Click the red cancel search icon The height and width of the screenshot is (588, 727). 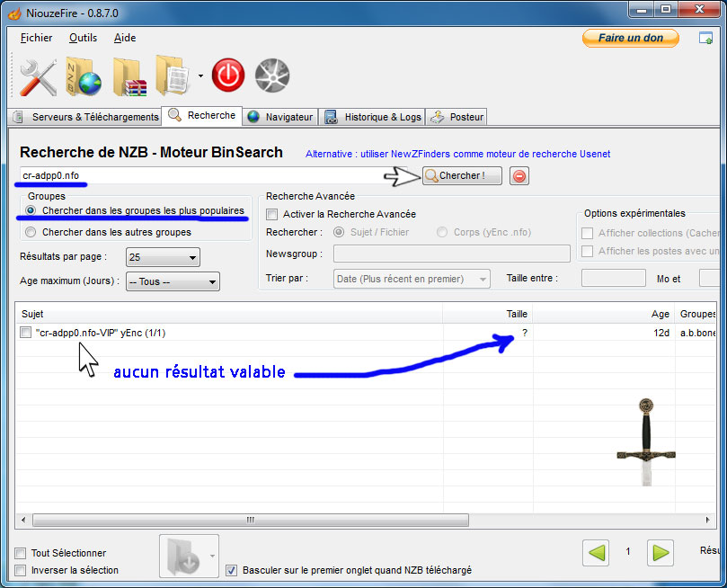[519, 176]
